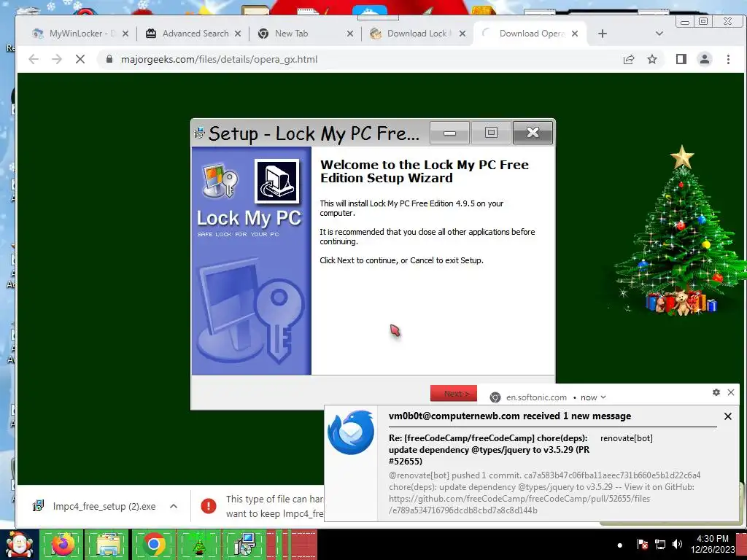This screenshot has width=747, height=560.
Task: Go back in Chrome
Action: (34, 59)
